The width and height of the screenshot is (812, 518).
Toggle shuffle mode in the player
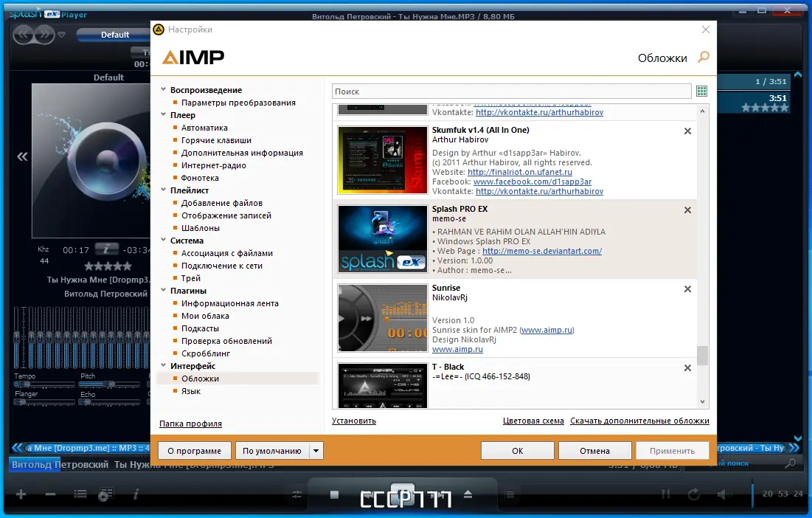(x=665, y=494)
